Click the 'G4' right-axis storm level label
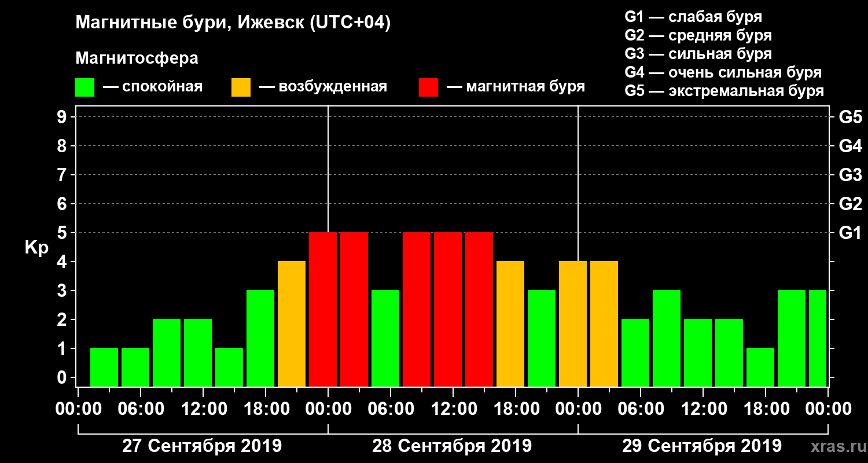The height and width of the screenshot is (463, 868). 850,146
